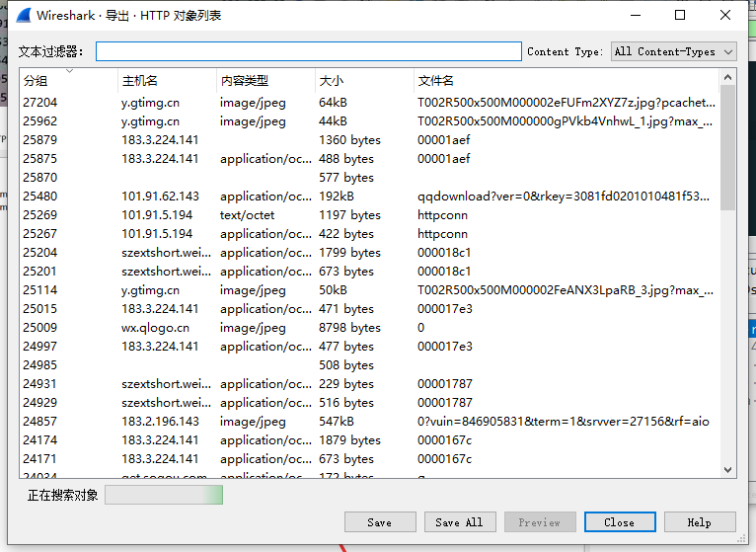
Task: Click the vertical scrollbar thumb
Action: [727, 148]
